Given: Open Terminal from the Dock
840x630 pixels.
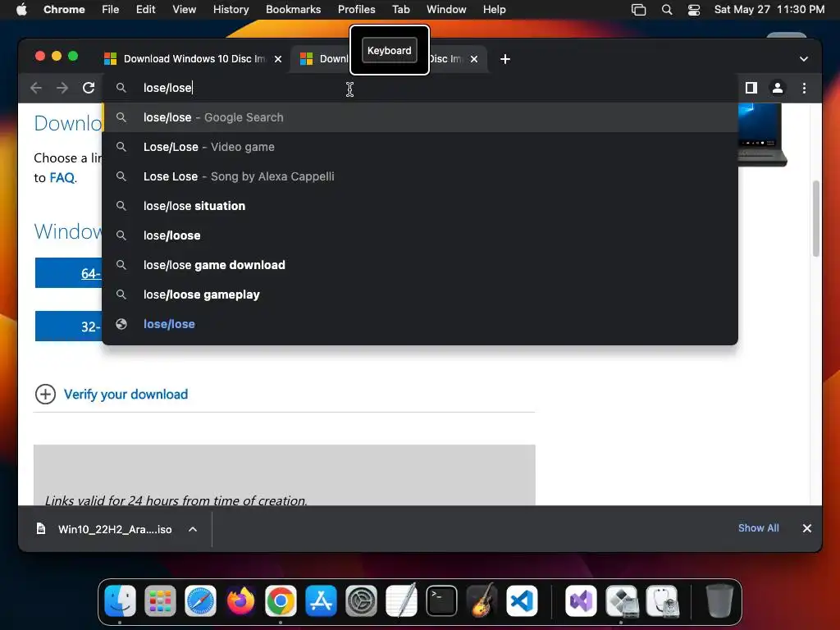Looking at the screenshot, I should (441, 600).
